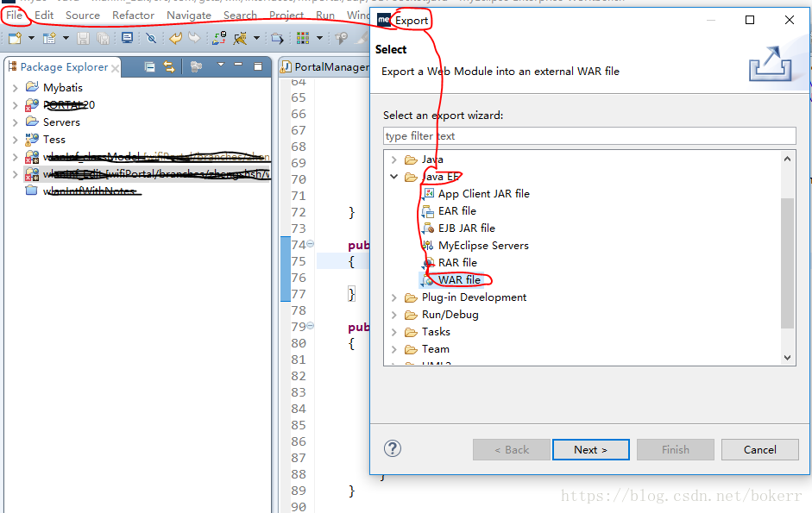Click the Finish button in Export dialog
812x513 pixels.
676,450
